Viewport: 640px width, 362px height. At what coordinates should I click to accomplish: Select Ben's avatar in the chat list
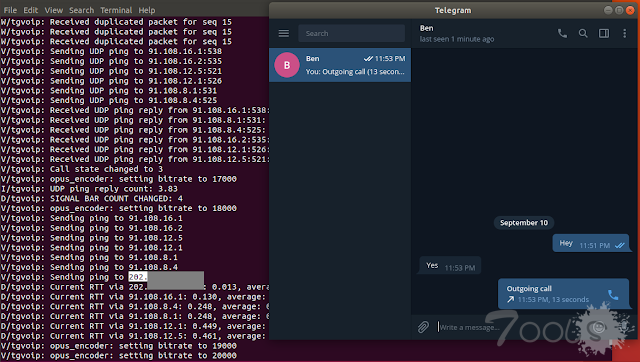click(287, 65)
